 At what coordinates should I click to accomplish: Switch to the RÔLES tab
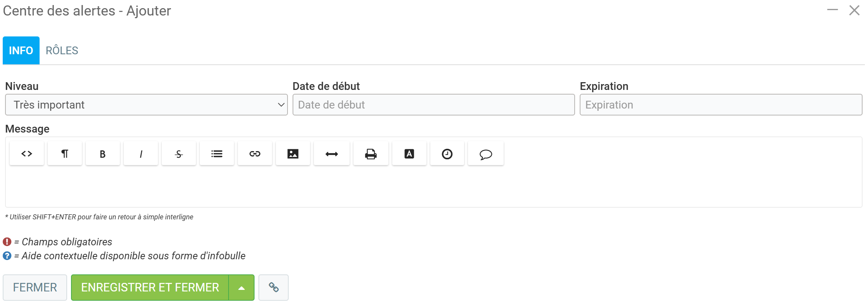[62, 50]
